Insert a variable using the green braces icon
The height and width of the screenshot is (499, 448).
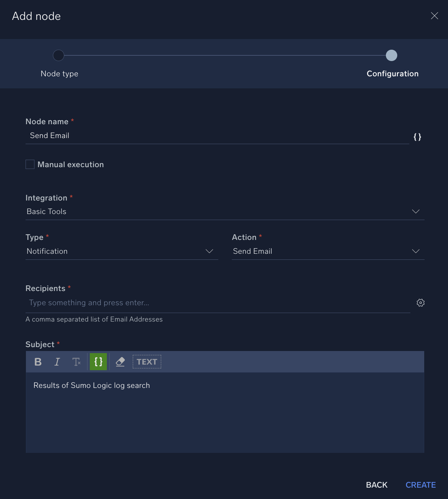[98, 362]
